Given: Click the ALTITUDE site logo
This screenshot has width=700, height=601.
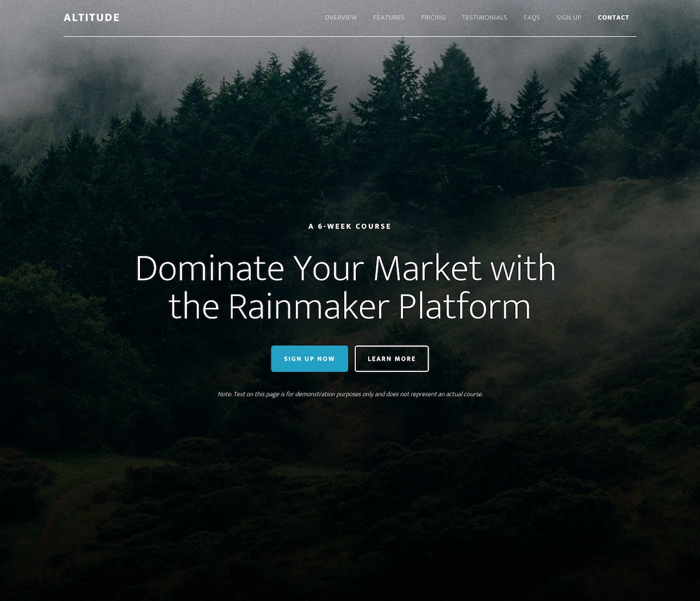Looking at the screenshot, I should pyautogui.click(x=92, y=17).
